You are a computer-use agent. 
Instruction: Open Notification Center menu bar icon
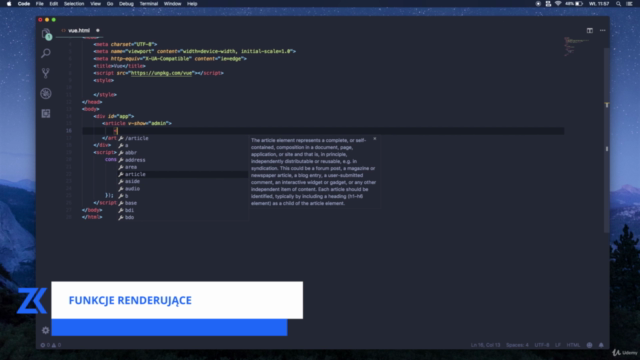(x=629, y=4)
